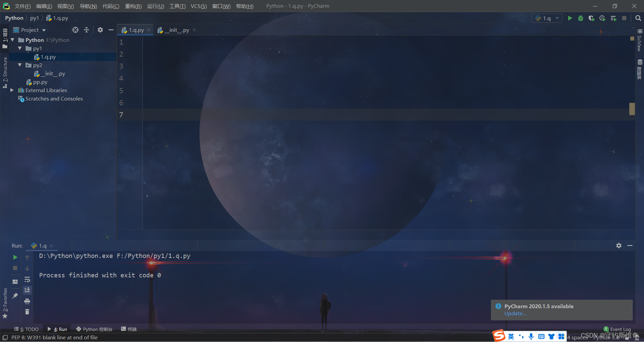The width and height of the screenshot is (644, 342).
Task: Open Project panel settings gear
Action: 100,30
